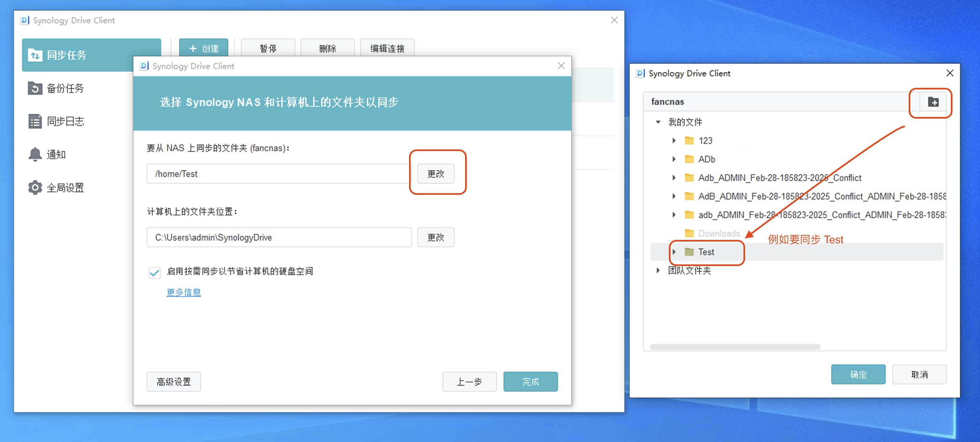Screen dimensions: 980x442
Task: Expand the ADb folder arrow
Action: pyautogui.click(x=674, y=159)
